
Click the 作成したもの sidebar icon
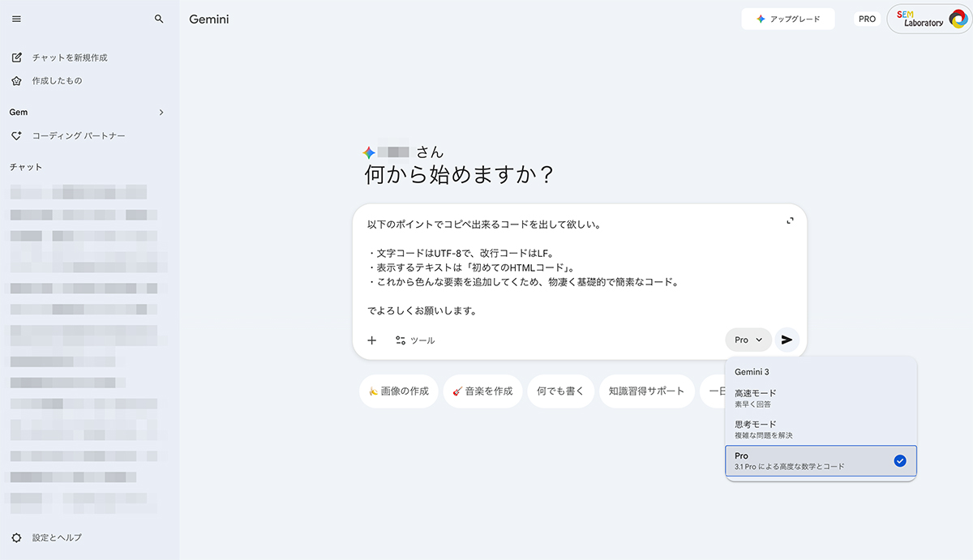(x=16, y=80)
